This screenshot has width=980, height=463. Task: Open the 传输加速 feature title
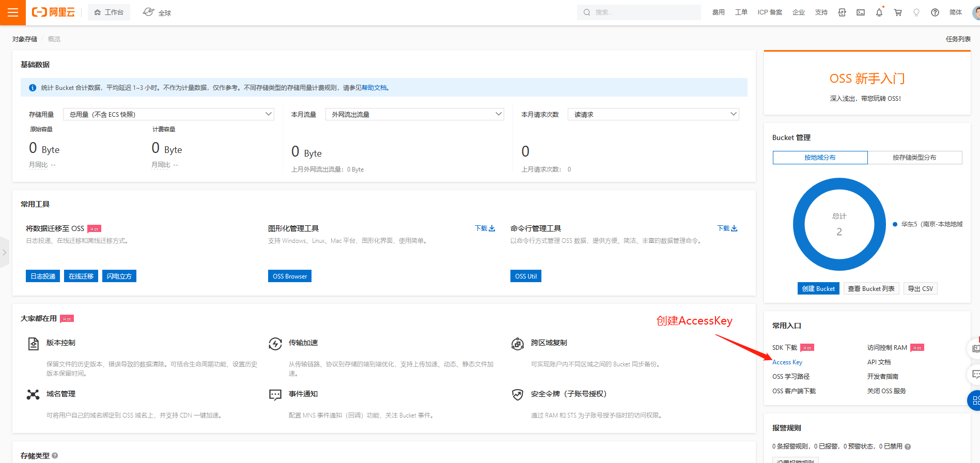click(x=303, y=343)
